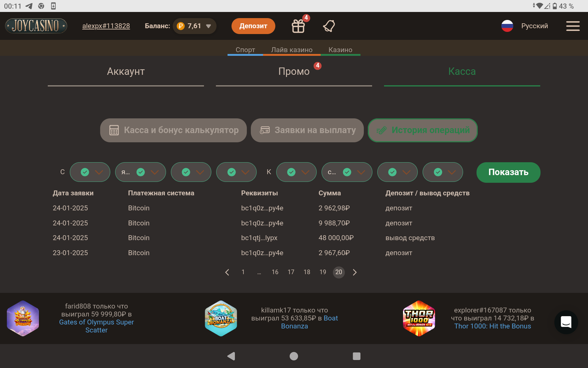Screen dimensions: 588x368
Task: Open the Промо tab
Action: [294, 71]
